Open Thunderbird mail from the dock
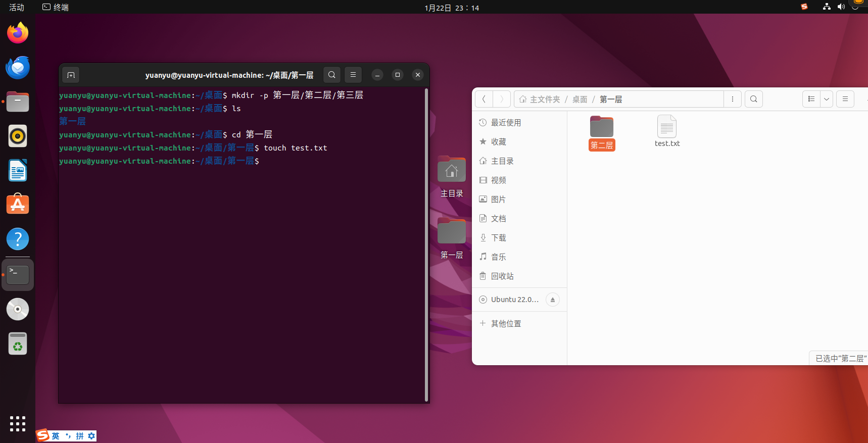 click(x=18, y=68)
